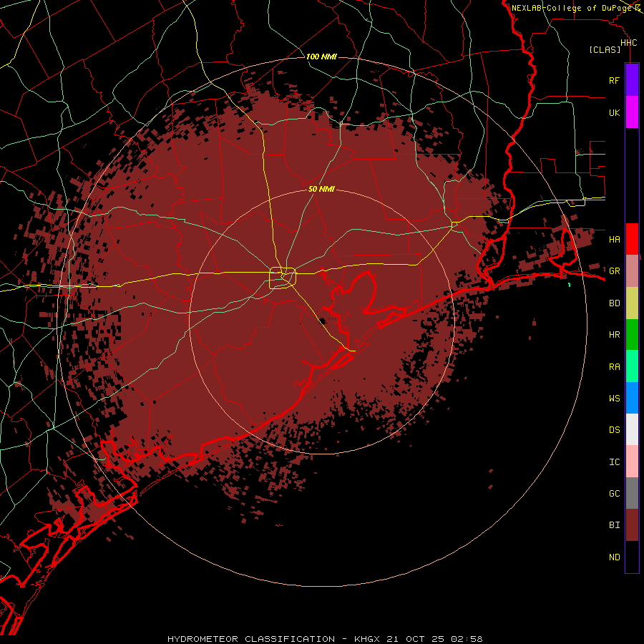Click the "WS" legend label

(x=614, y=399)
